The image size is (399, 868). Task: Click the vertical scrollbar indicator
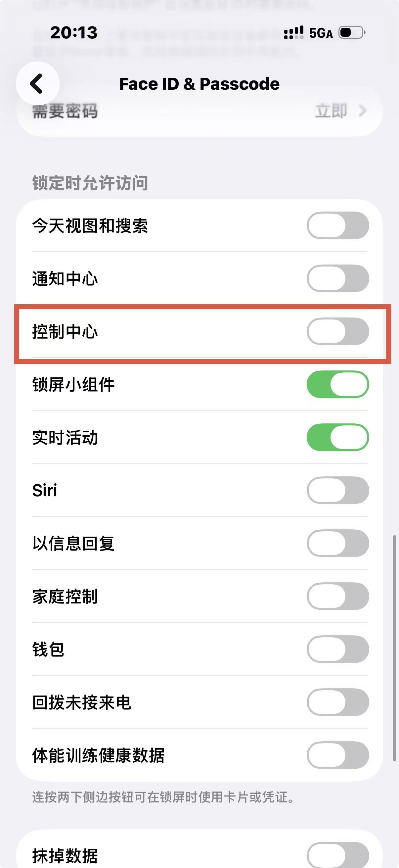tap(394, 648)
